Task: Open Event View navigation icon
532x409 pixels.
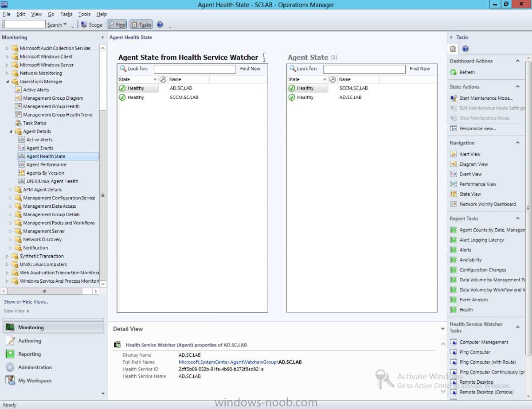Action: pos(453,174)
